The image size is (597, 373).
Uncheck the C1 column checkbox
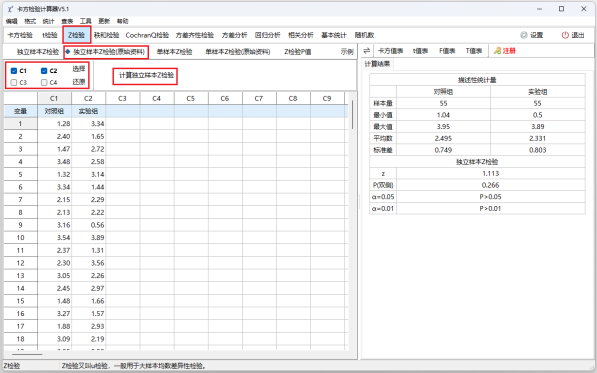(x=14, y=71)
